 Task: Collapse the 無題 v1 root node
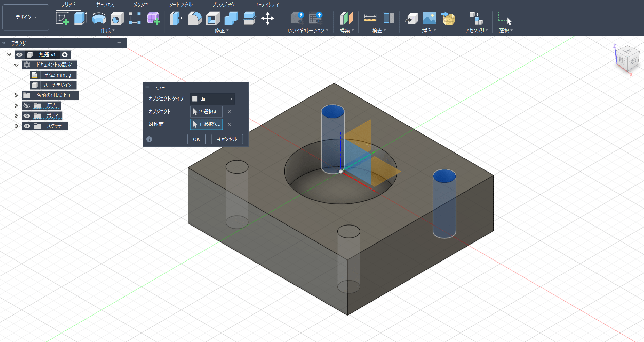coord(9,55)
